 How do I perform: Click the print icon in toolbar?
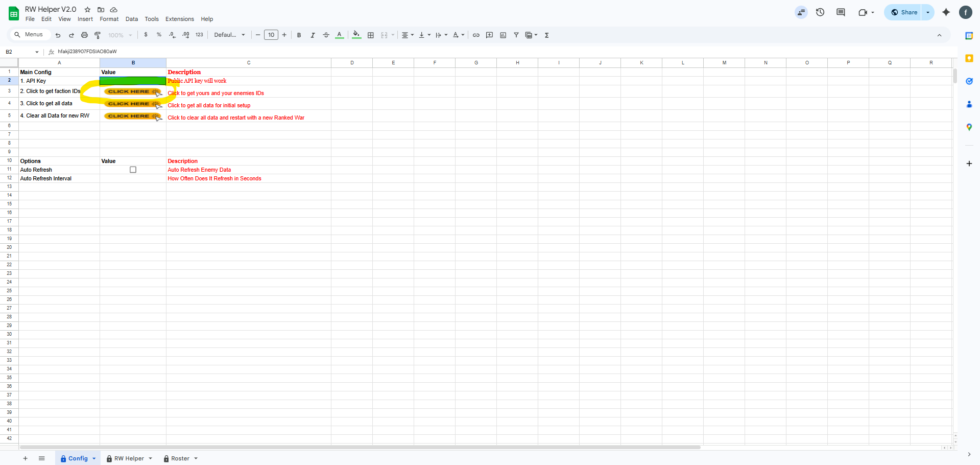point(84,35)
